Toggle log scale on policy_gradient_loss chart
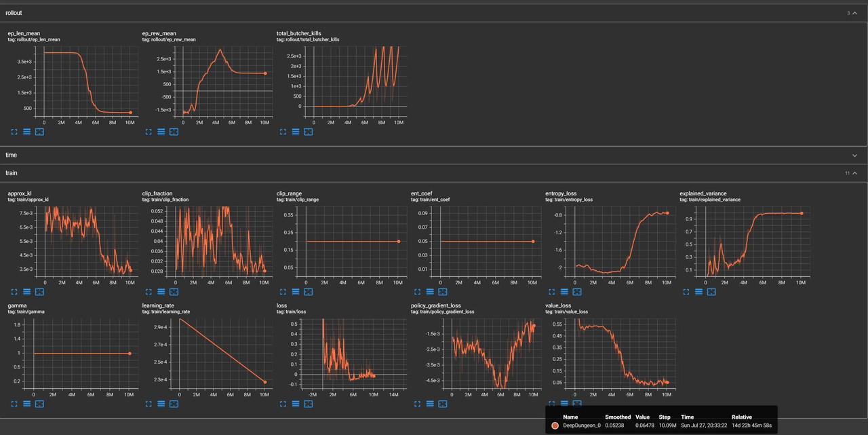 tap(430, 404)
